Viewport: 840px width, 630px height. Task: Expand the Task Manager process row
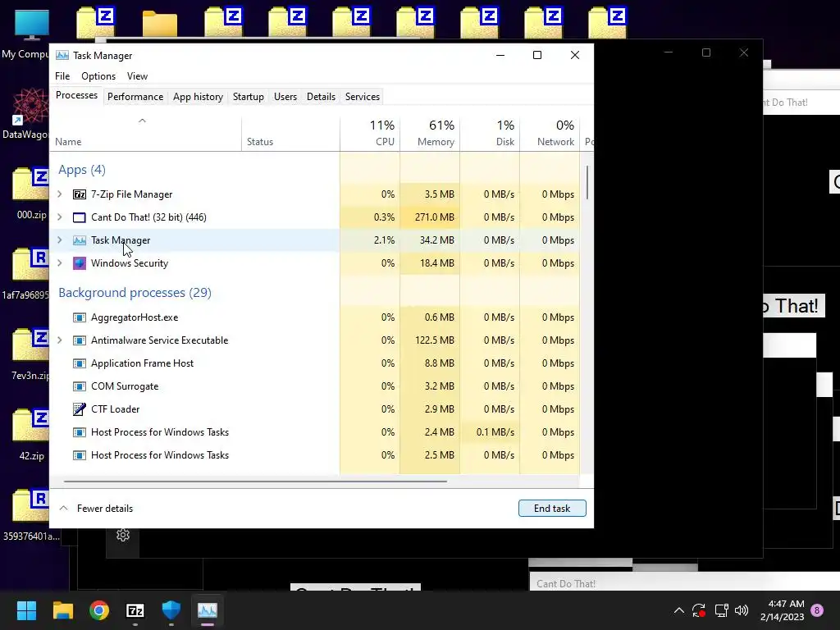click(x=60, y=240)
